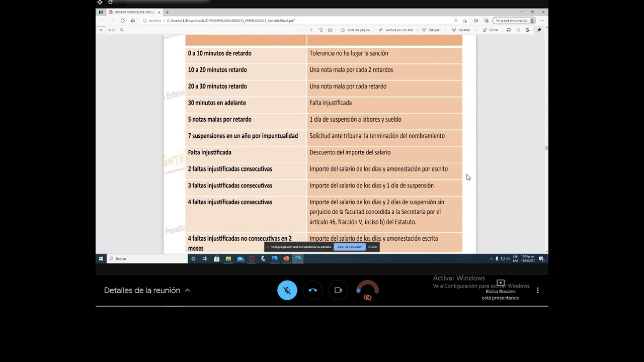This screenshot has width=644, height=362.
Task: Click ESP LAA language indicator in tray
Action: point(515,258)
